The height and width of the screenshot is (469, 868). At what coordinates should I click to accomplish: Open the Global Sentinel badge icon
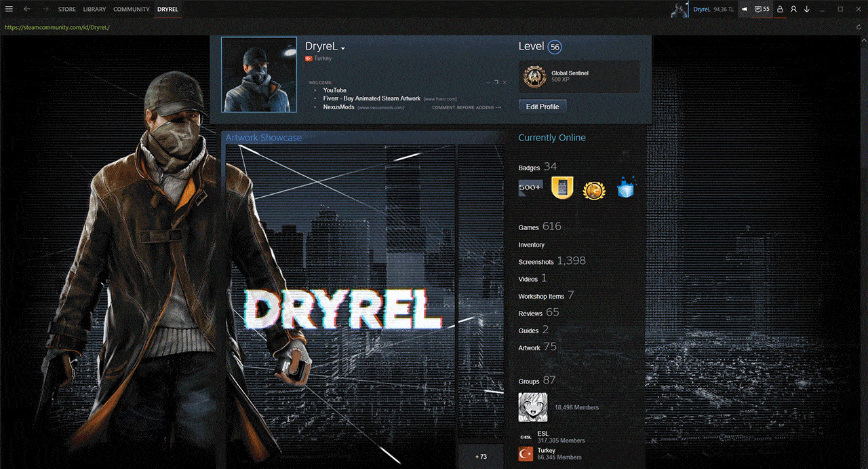534,77
